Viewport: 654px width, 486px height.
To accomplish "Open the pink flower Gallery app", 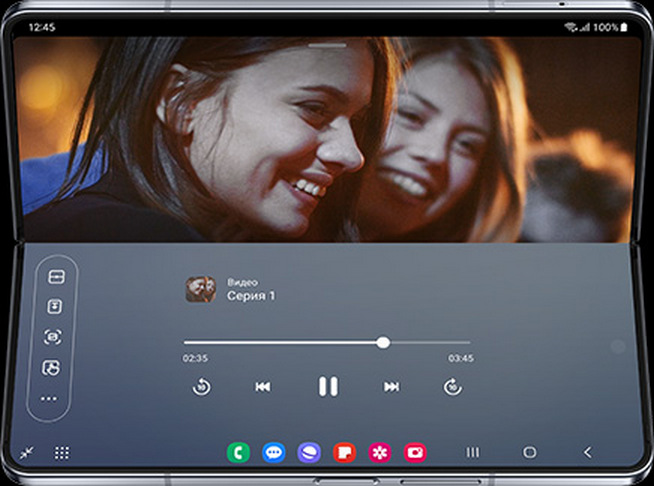I will point(380,453).
